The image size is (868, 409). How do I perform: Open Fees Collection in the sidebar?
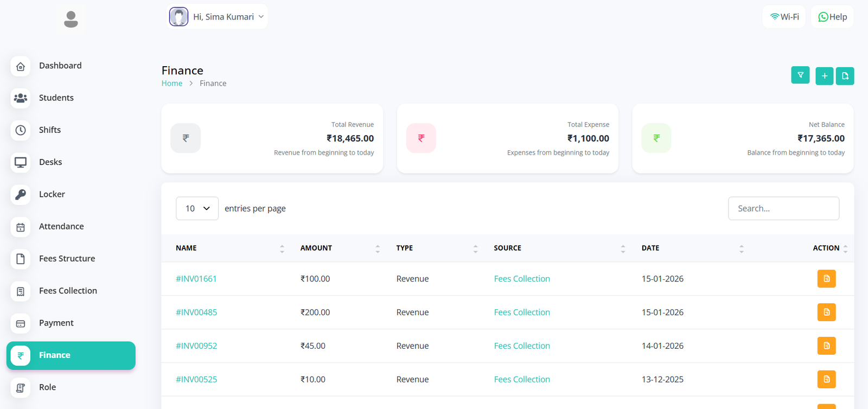68,291
